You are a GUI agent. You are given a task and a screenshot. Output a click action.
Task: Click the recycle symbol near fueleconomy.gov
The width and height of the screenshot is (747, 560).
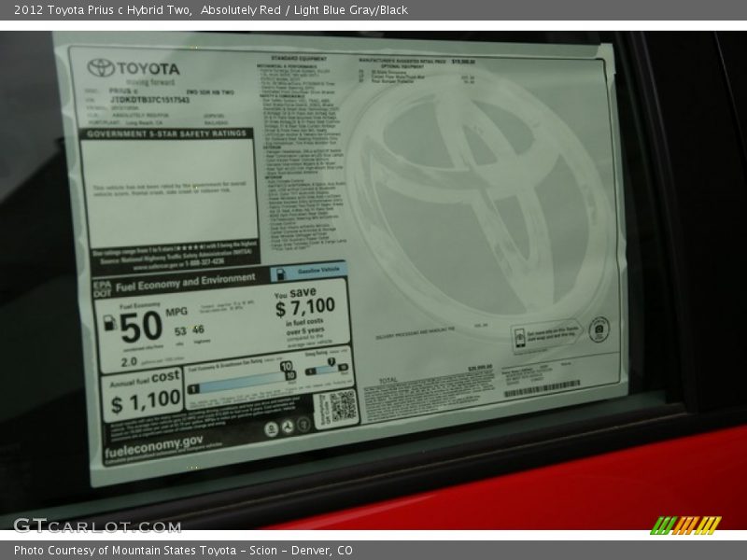(x=287, y=427)
